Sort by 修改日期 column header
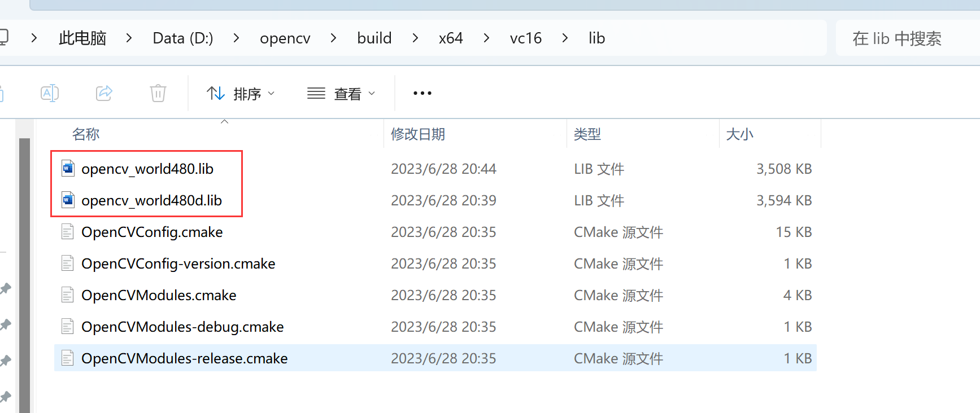This screenshot has height=413, width=980. coord(418,134)
